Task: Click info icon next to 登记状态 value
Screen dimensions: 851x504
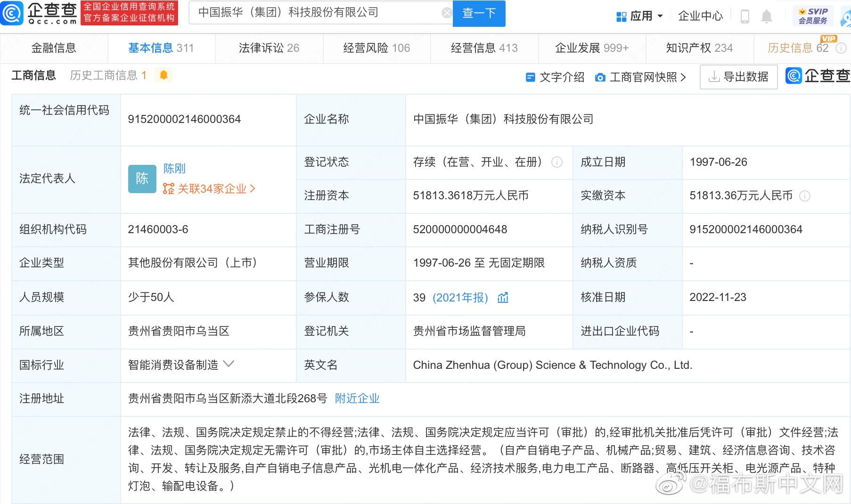Action: (557, 162)
